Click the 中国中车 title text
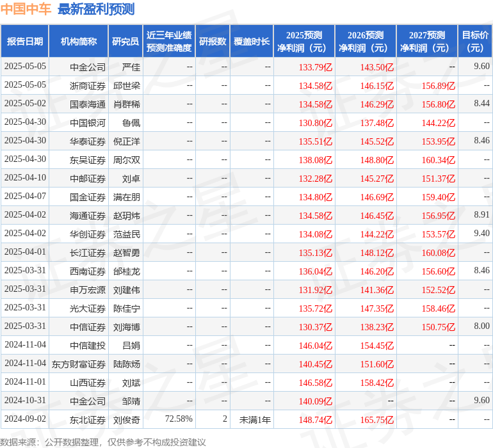This screenshot has width=493, height=448. [x=26, y=9]
